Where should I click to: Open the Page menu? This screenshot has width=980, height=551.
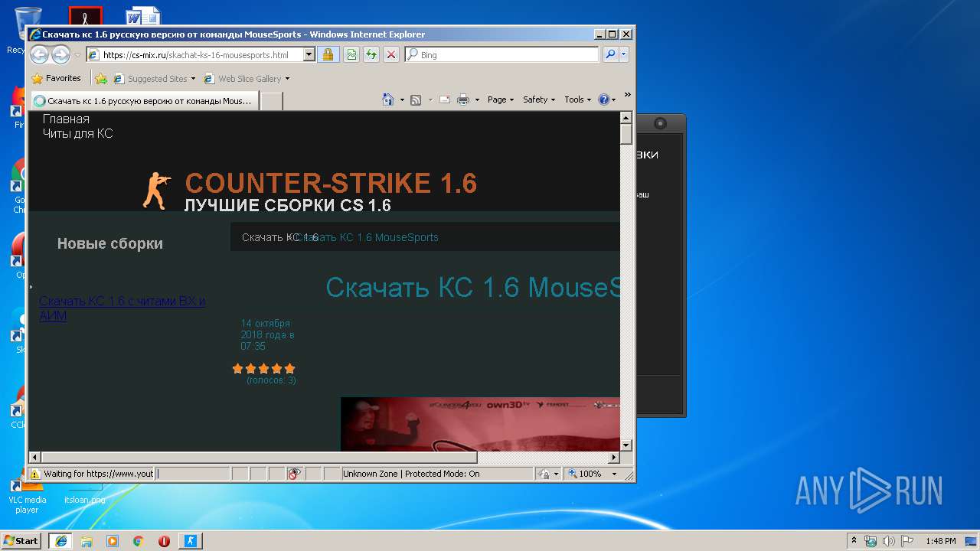[500, 99]
